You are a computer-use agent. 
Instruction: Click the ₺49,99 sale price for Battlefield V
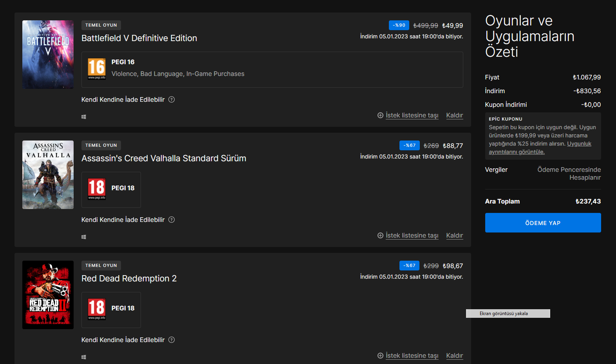click(x=452, y=25)
